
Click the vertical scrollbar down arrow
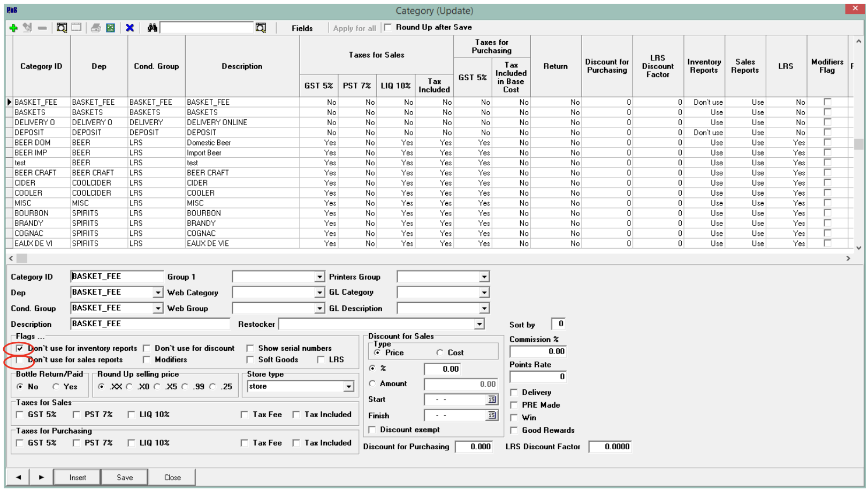pos(858,248)
